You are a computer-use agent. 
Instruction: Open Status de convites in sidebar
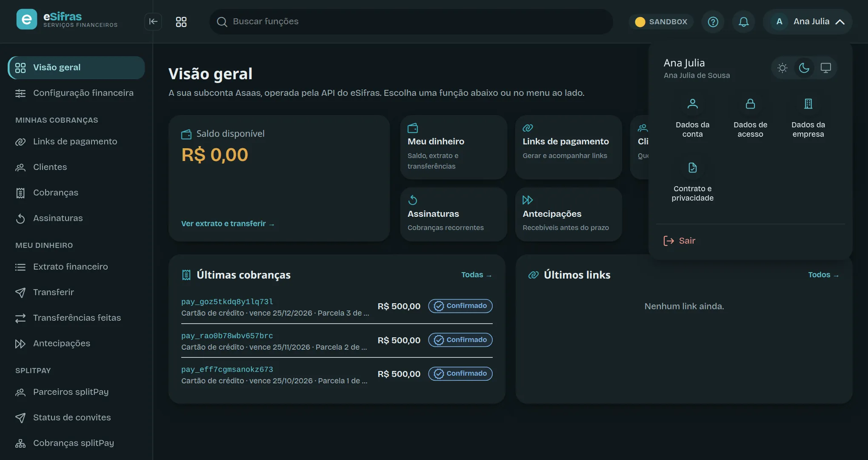[x=77, y=417]
